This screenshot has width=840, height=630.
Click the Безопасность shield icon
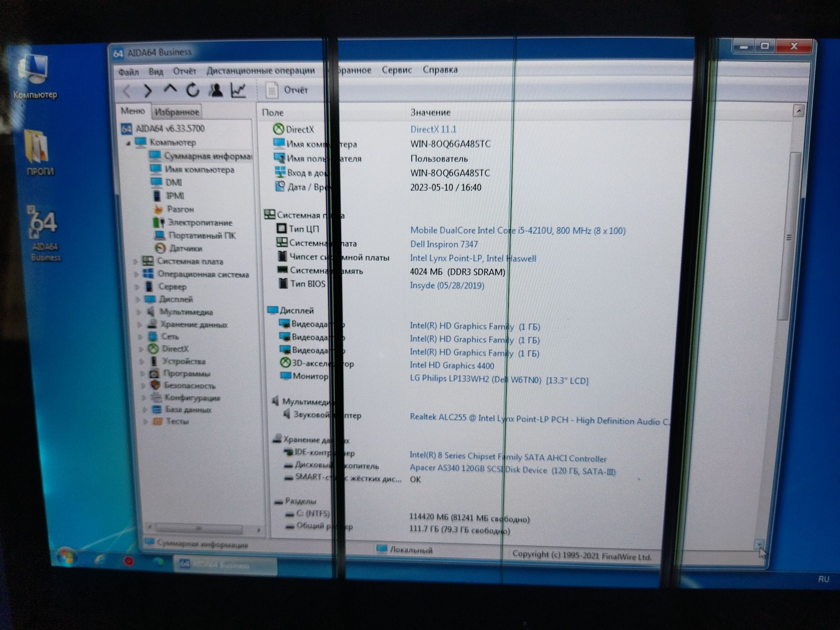coord(155,385)
